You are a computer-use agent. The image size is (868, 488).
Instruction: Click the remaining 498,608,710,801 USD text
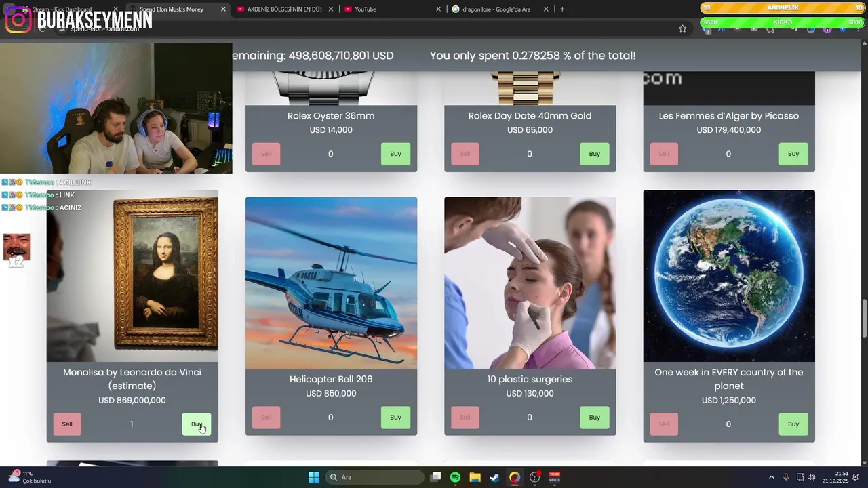(313, 56)
